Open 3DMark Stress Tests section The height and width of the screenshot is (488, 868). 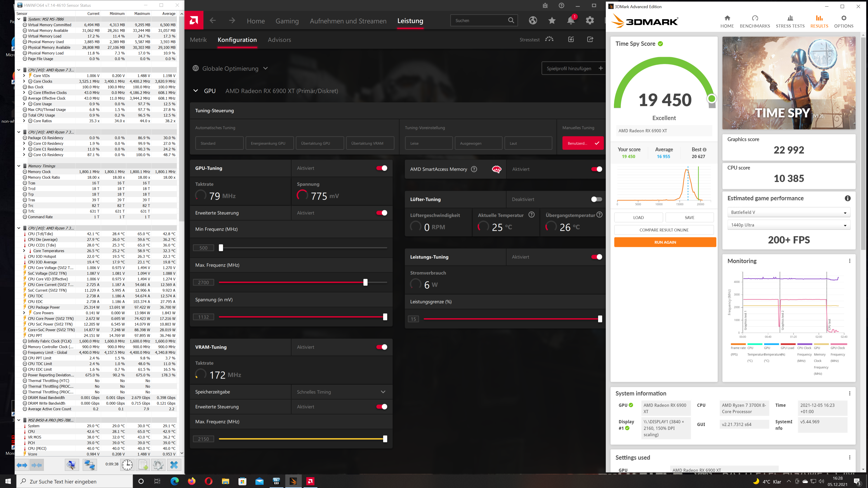(790, 21)
